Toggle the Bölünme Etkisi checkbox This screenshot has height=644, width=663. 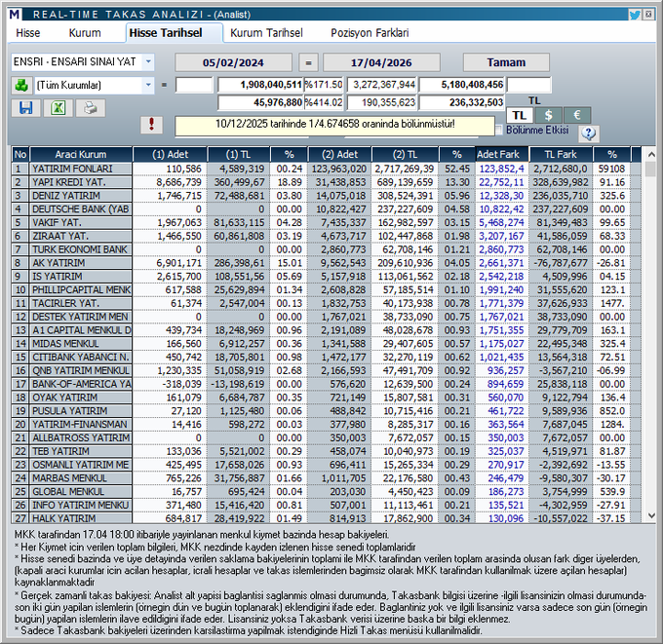point(499,130)
